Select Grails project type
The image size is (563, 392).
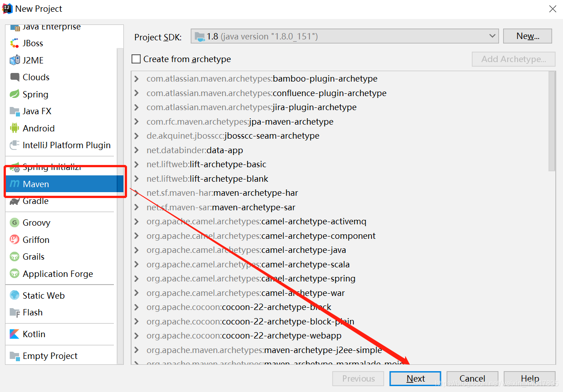coord(61,257)
